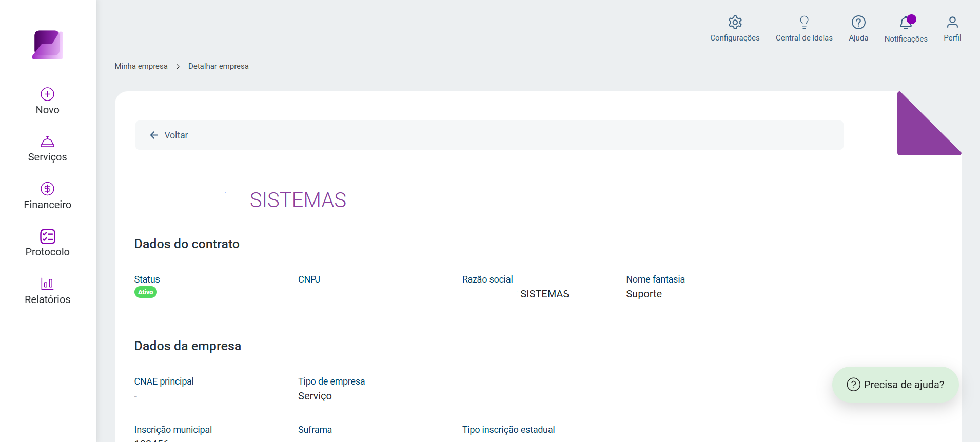Click Detalhar empresa breadcrumb

[219, 66]
